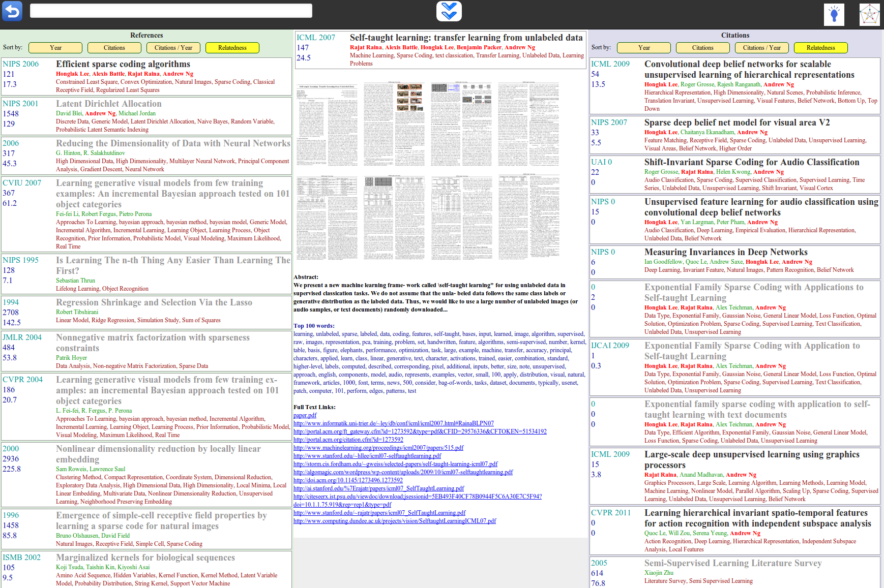Image resolution: width=884 pixels, height=588 pixels.
Task: Open last thumbnail in the bottom row
Action: coord(528,218)
